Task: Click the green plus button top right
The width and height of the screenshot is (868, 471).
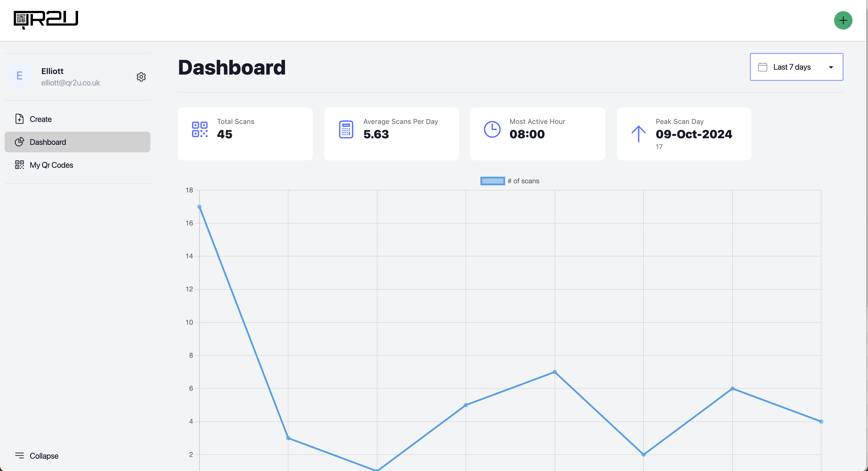Action: (x=843, y=20)
